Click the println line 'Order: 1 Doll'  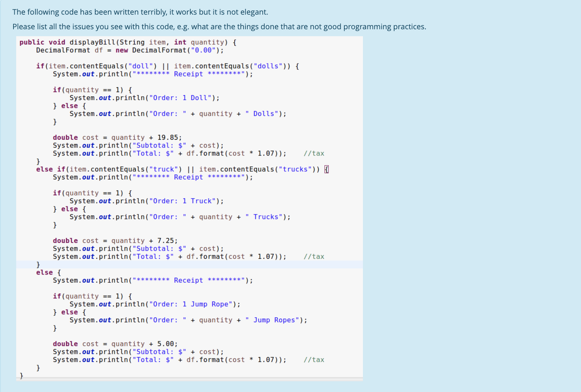click(x=144, y=98)
